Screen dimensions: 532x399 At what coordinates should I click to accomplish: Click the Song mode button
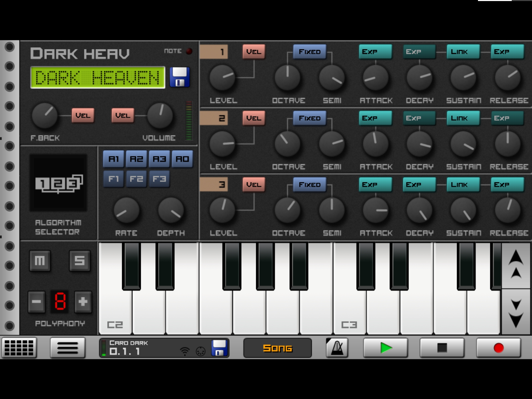tap(277, 348)
